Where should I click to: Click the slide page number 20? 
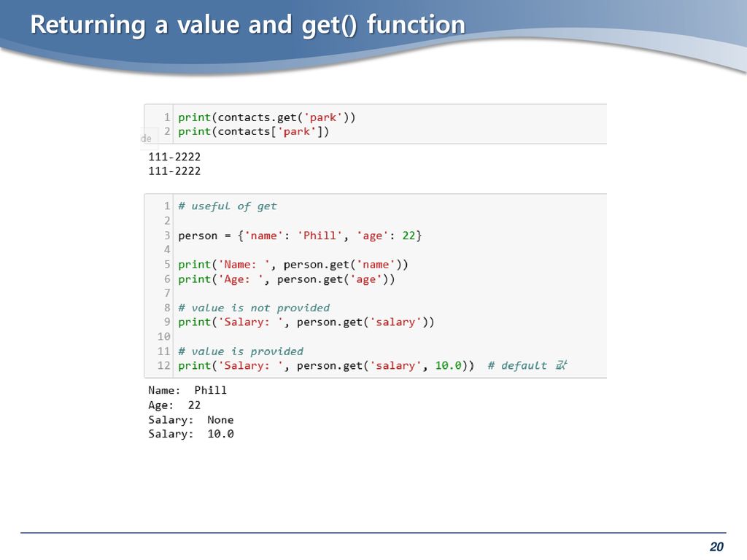pos(716,547)
